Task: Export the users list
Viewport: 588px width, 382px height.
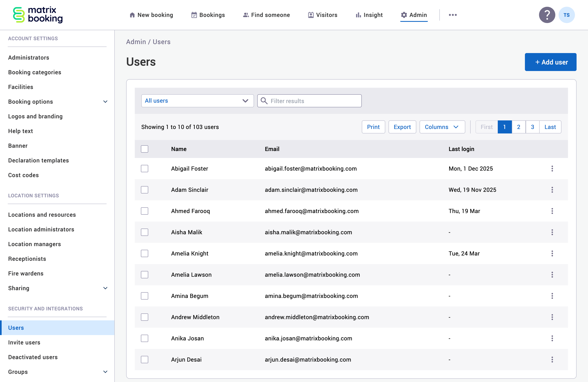Action: click(402, 127)
